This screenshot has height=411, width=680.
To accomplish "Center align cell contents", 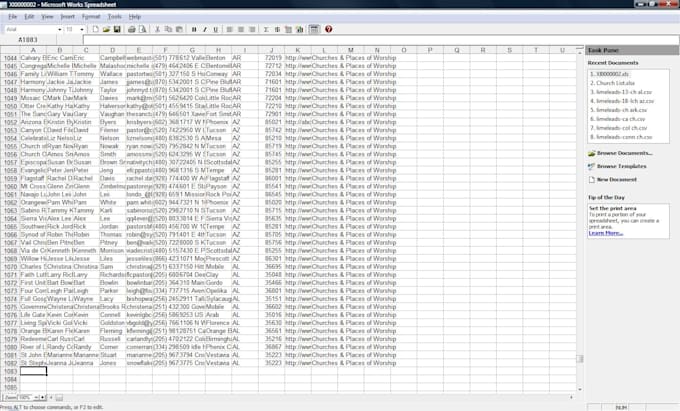I will click(x=241, y=29).
